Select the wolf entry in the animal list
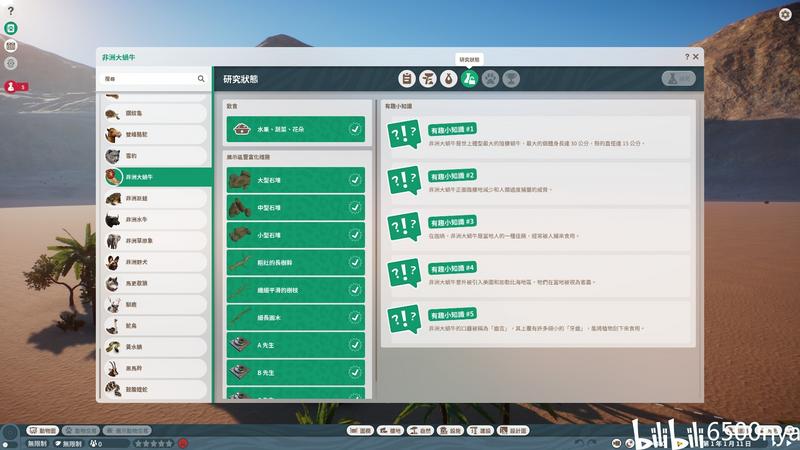The image size is (800, 450). coord(156,283)
